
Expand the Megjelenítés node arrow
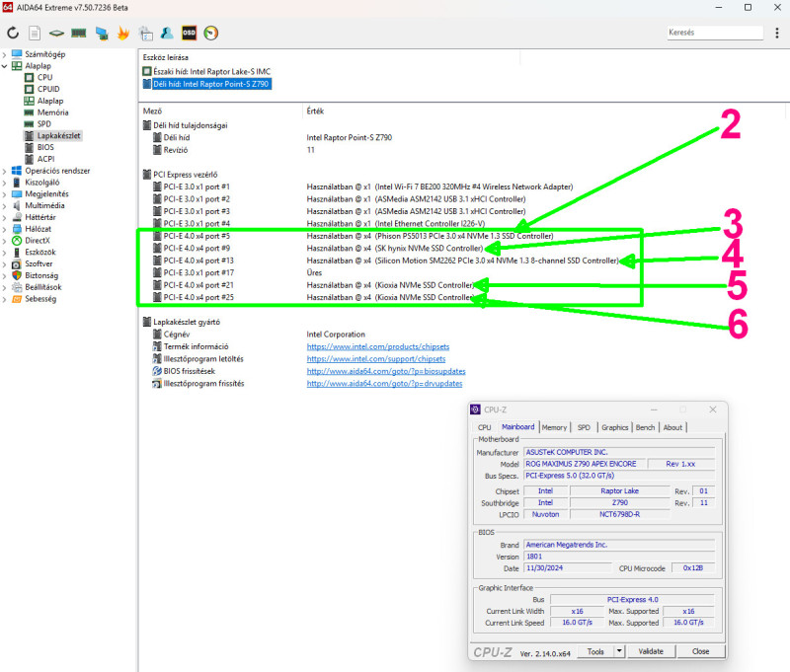[5, 194]
